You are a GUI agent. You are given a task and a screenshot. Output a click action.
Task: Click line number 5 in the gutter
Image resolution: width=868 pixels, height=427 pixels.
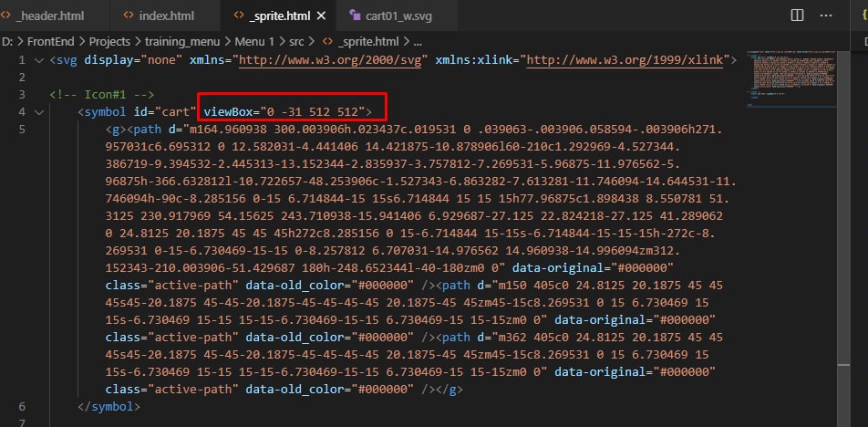coord(22,130)
